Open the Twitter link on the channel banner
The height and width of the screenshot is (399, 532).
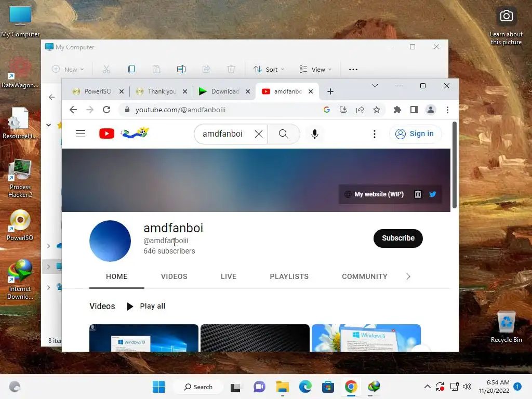tap(433, 194)
